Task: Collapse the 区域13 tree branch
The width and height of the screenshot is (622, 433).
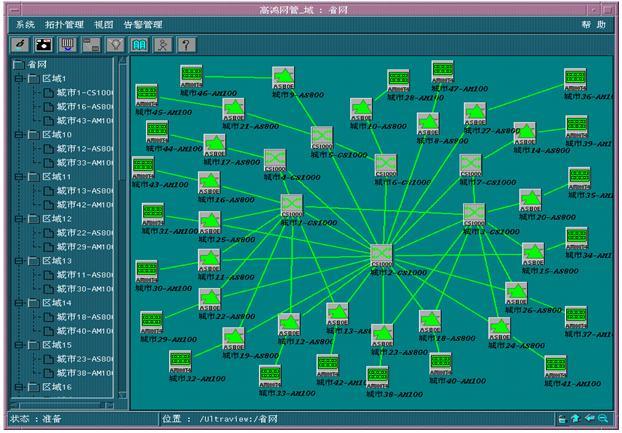Action: pos(18,260)
